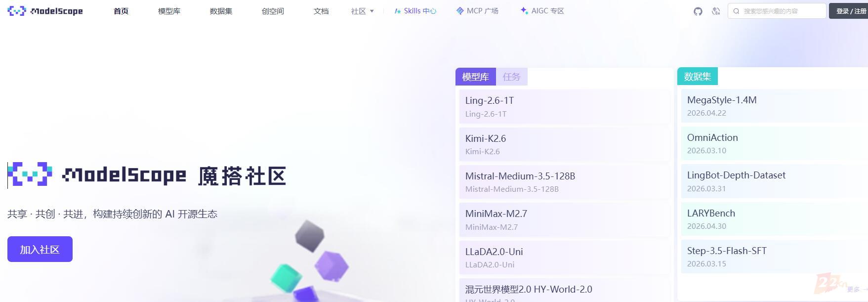Open the OmniAction dataset card
Image resolution: width=868 pixels, height=302 pixels.
coord(774,143)
